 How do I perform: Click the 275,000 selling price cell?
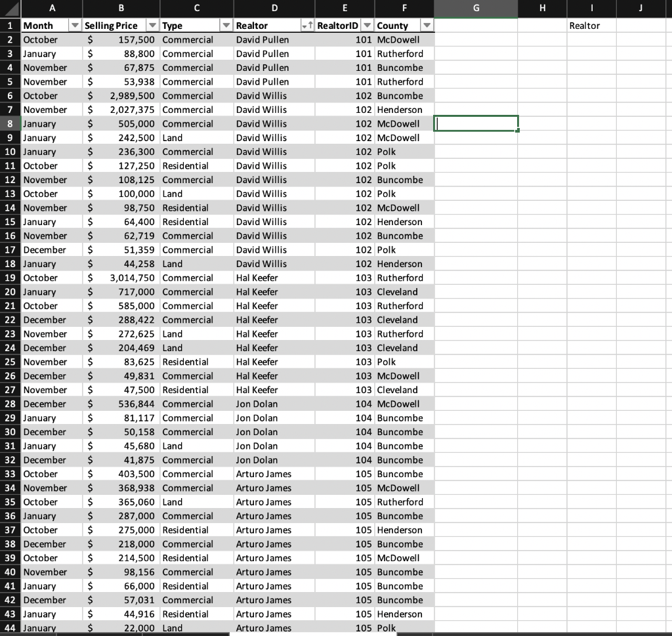(x=121, y=530)
